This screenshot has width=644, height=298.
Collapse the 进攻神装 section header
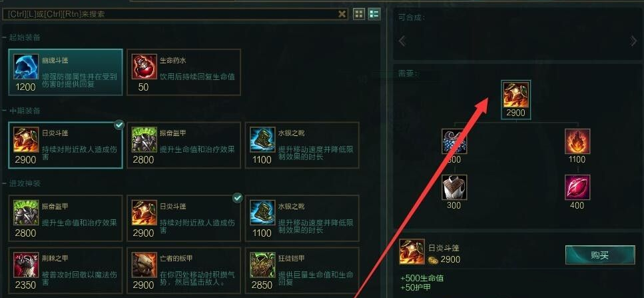click(25, 183)
